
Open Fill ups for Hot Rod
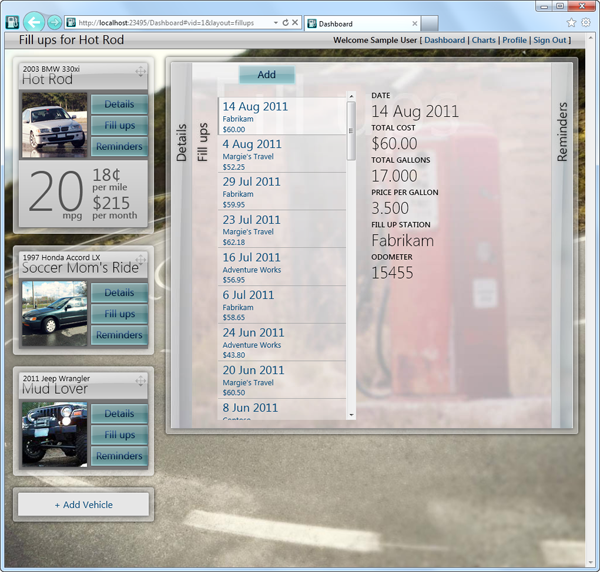point(119,125)
